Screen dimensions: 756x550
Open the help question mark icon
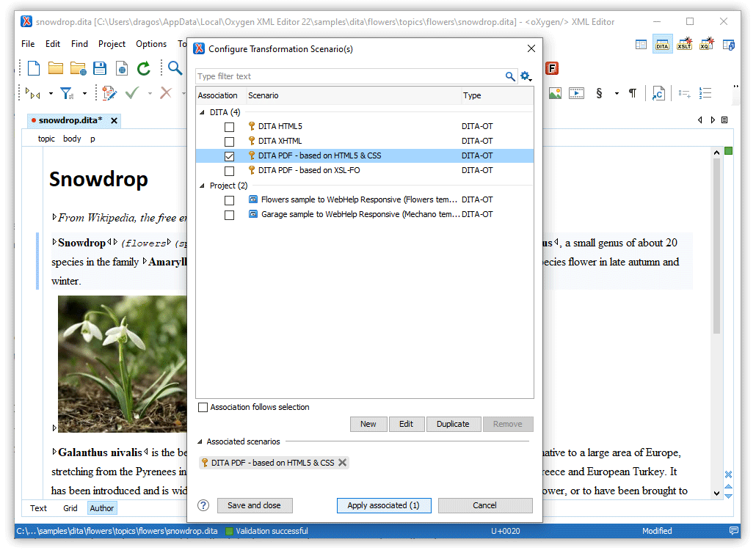203,505
